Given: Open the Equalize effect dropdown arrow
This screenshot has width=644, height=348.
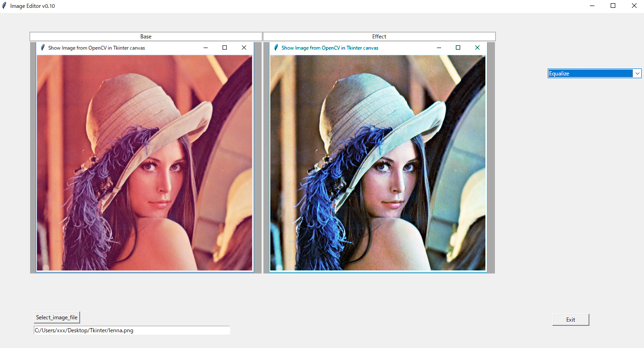Looking at the screenshot, I should (637, 74).
